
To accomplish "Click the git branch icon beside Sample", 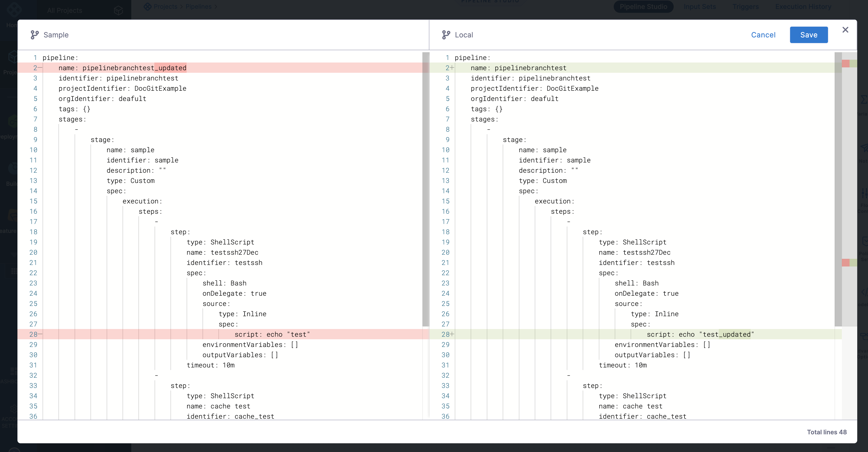I will tap(34, 35).
